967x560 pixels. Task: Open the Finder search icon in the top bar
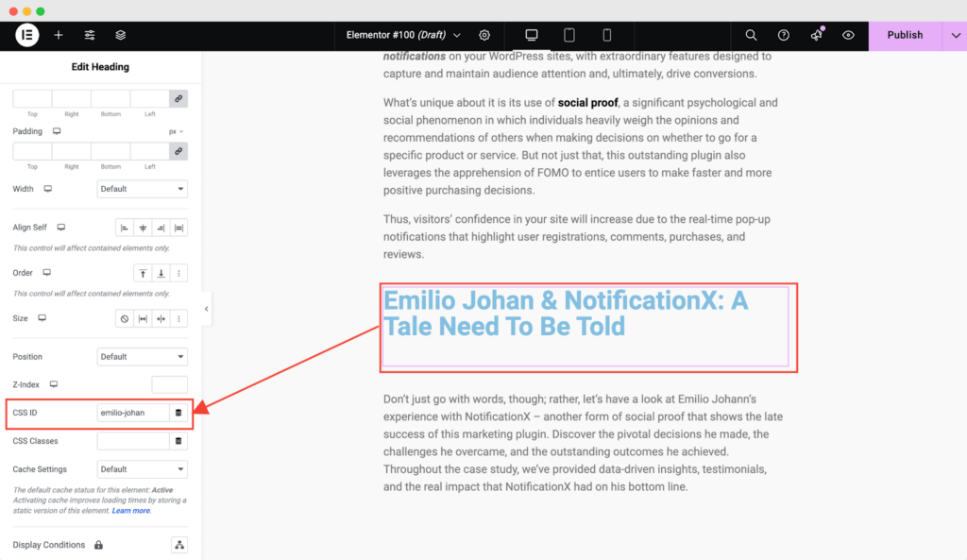coord(751,35)
